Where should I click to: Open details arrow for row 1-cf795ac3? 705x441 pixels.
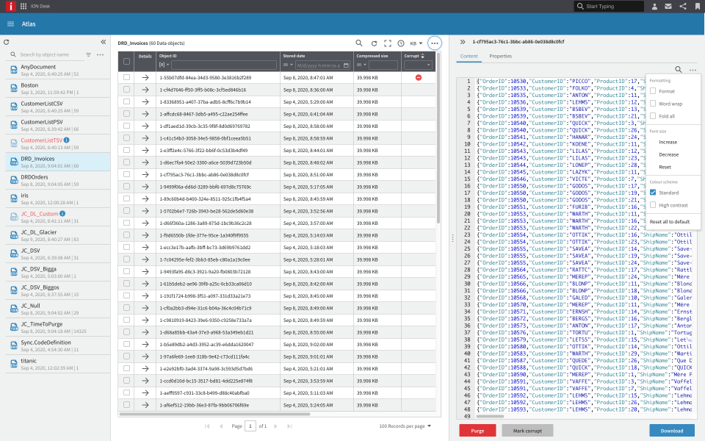pos(145,175)
